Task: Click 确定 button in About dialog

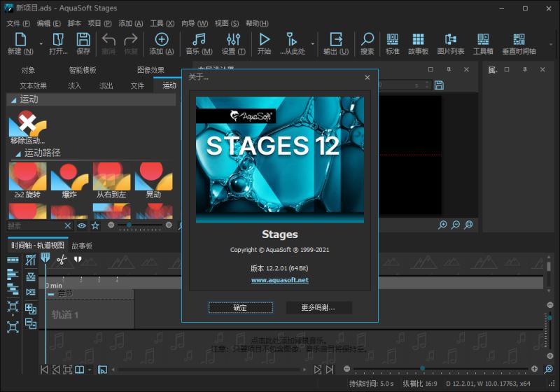Action: (240, 307)
